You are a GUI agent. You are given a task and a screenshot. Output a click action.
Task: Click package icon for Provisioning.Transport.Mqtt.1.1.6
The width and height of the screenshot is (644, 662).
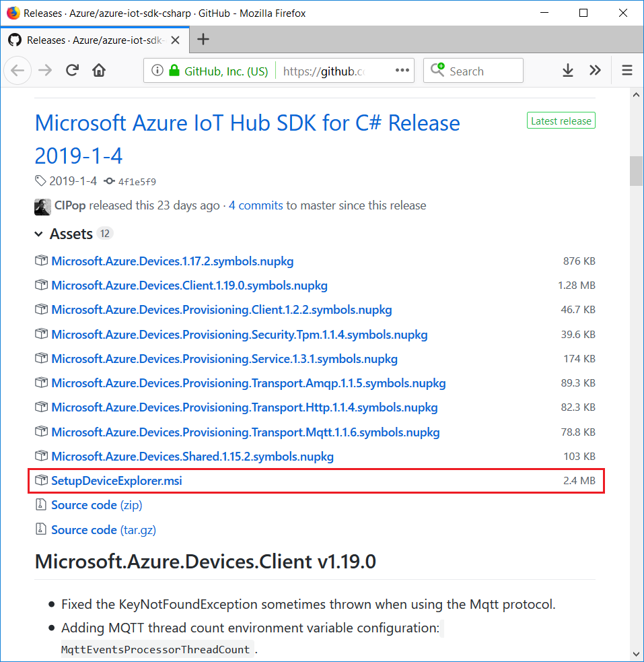(x=41, y=432)
